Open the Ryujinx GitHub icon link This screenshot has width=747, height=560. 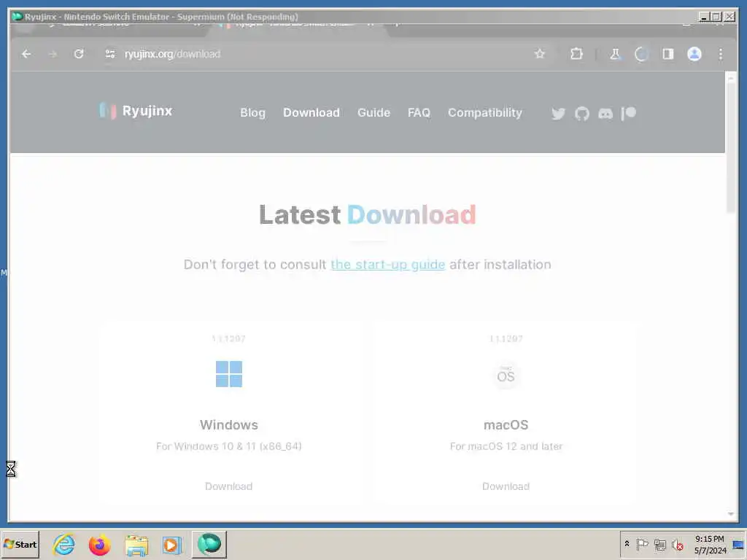(x=581, y=113)
